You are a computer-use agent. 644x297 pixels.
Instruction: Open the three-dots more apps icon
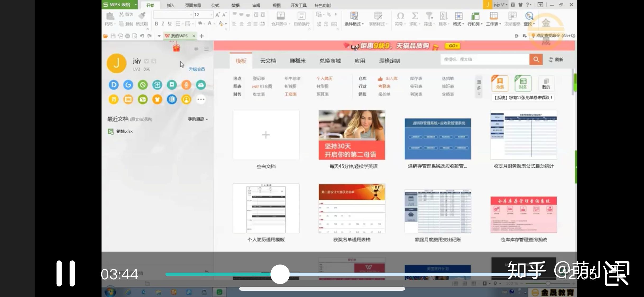point(201,100)
